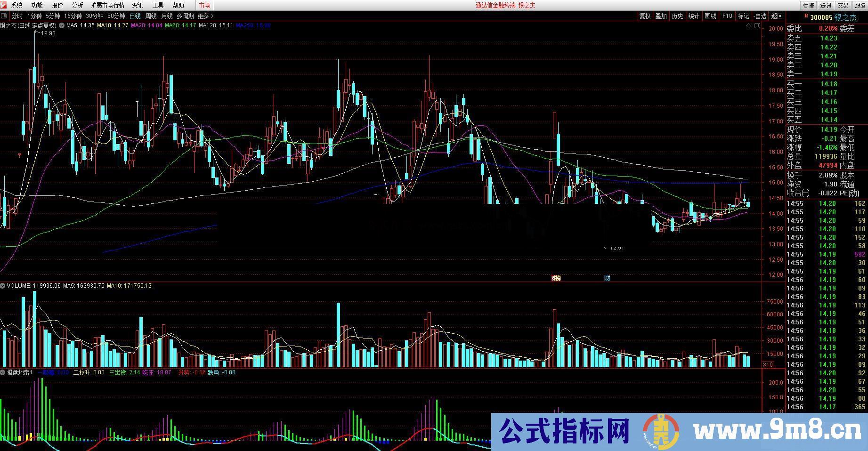Click the 复权 price adjustment icon

point(645,16)
